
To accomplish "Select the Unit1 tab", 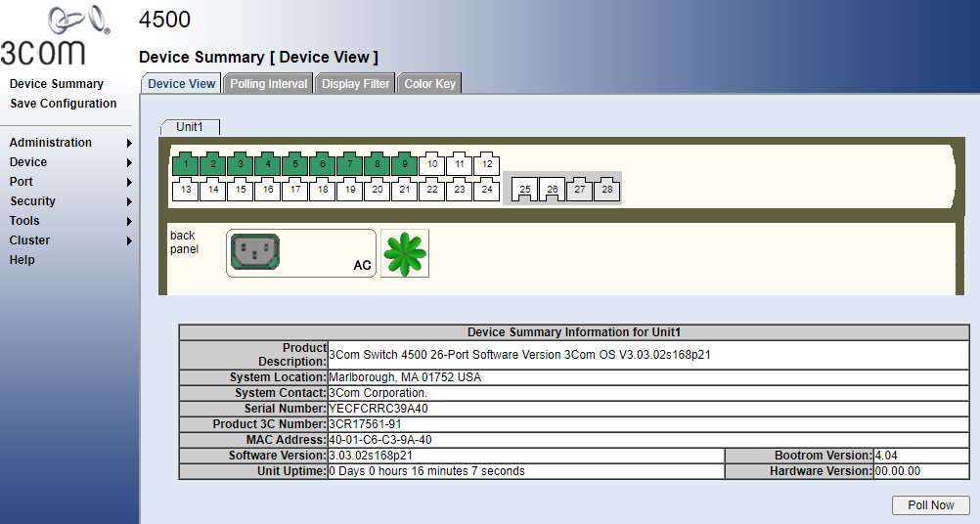I will point(190,127).
